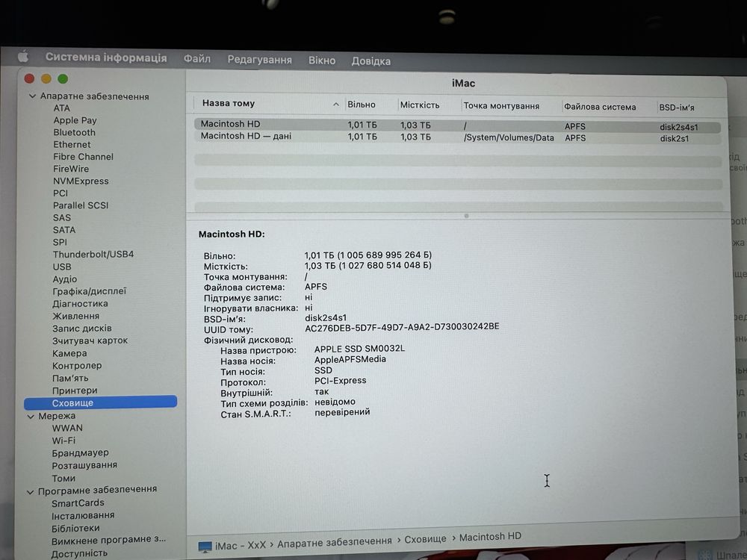Select the Macintosh HD volume row
Viewport: 747px width, 560px height.
457,125
